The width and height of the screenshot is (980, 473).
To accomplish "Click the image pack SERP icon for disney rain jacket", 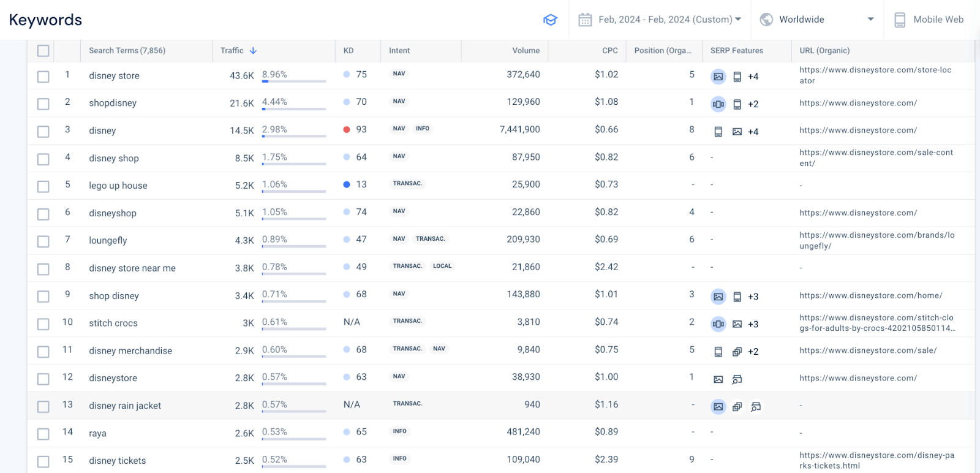I will (x=718, y=407).
